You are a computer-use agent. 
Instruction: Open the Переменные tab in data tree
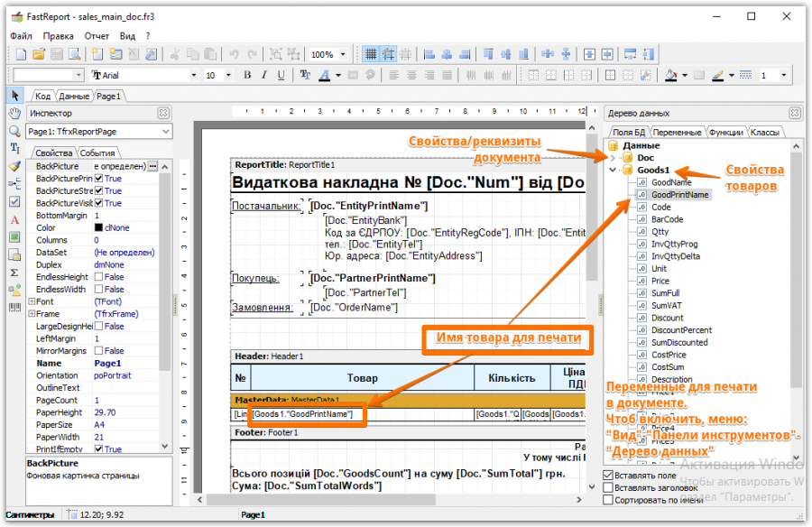(678, 132)
